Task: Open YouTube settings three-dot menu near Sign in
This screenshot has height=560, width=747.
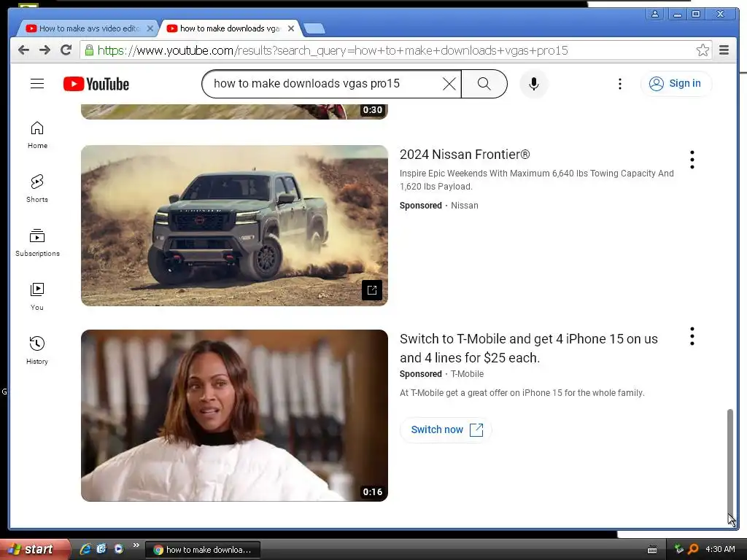Action: (x=620, y=84)
